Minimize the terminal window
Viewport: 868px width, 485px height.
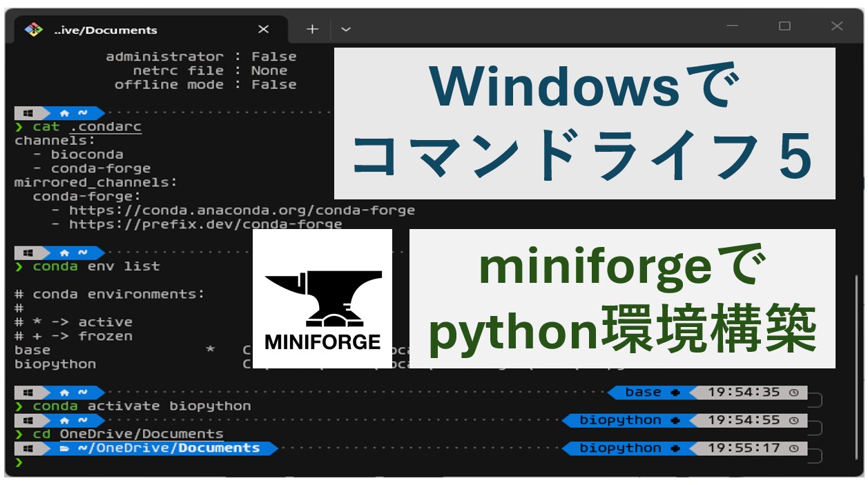[x=732, y=26]
